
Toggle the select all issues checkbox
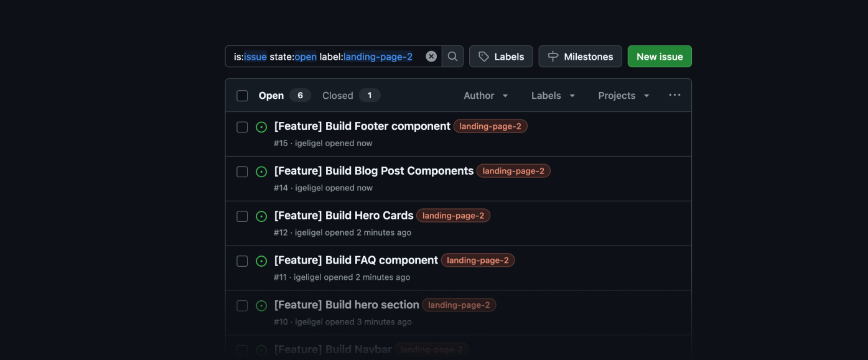tap(242, 96)
